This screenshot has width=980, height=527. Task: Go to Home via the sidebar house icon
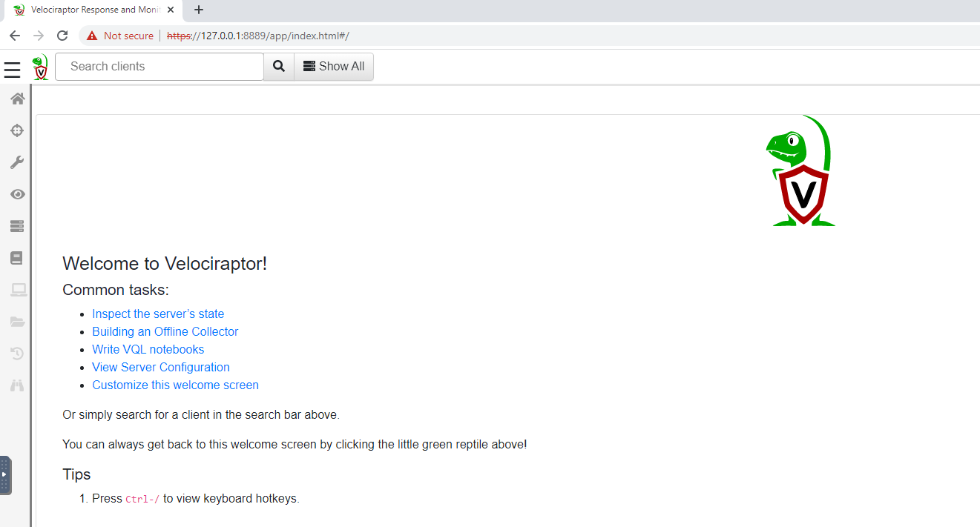(17, 99)
